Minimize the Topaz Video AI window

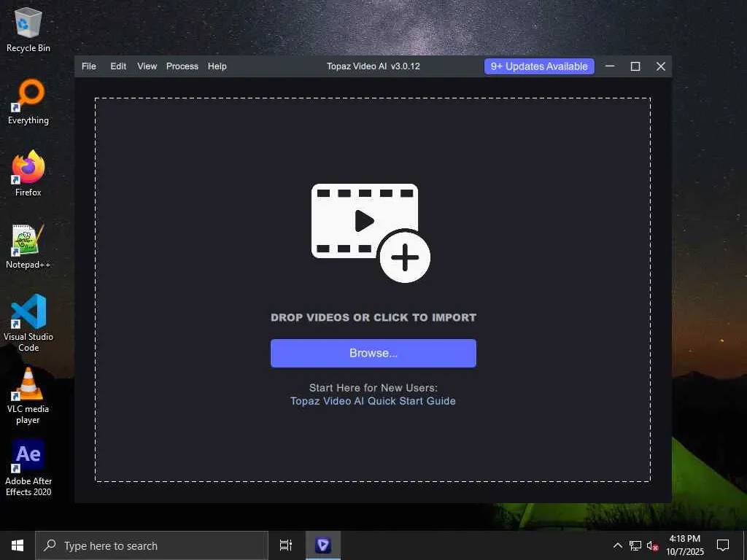(x=610, y=66)
